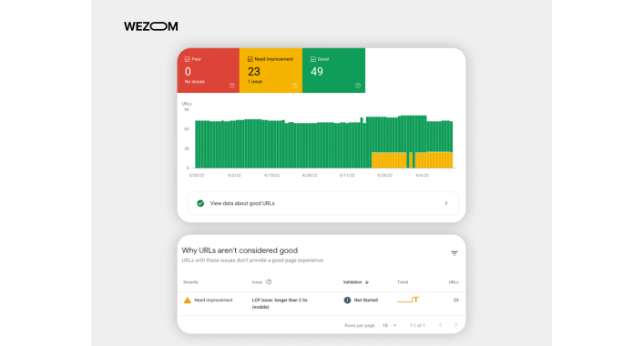This screenshot has height=346, width=644.
Task: Toggle the Need improvement checkbox
Action: (x=250, y=59)
